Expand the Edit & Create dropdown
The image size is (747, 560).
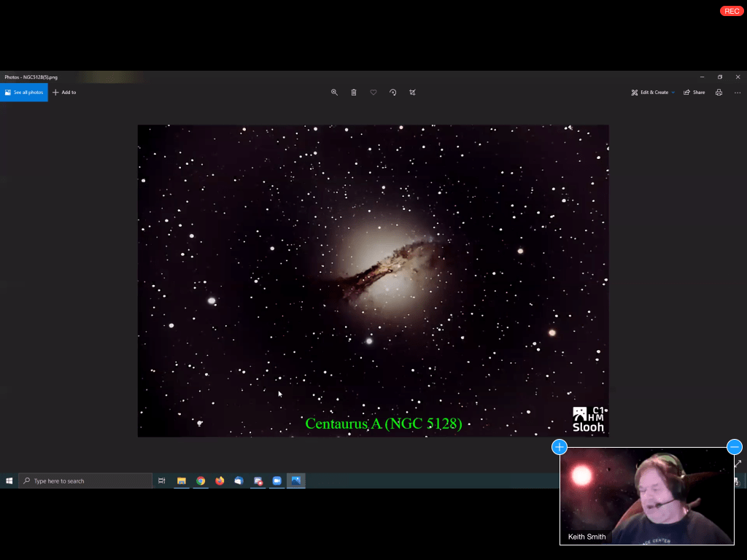(x=653, y=93)
